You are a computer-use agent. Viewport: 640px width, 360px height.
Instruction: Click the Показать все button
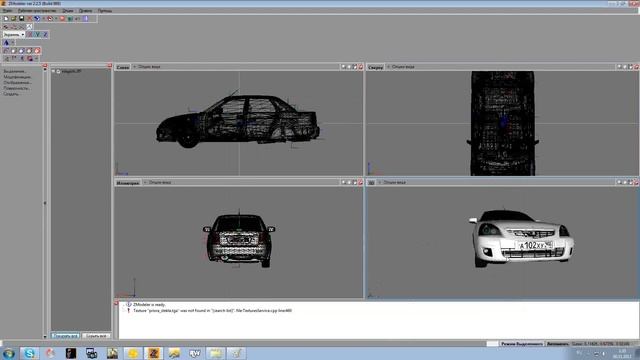pyautogui.click(x=65, y=336)
